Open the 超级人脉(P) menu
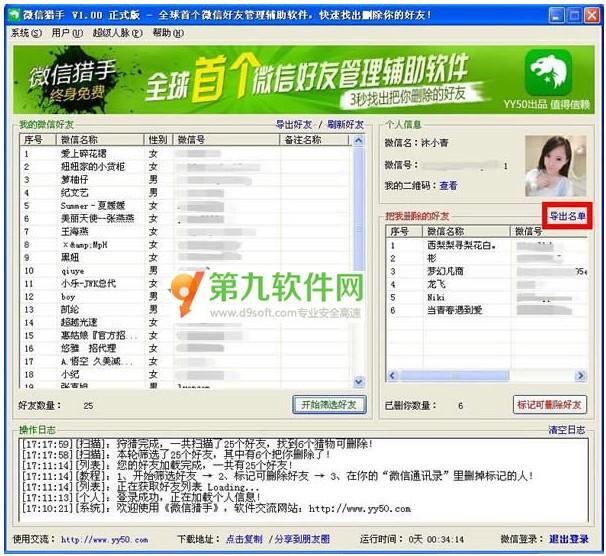606x556 pixels. (x=118, y=33)
